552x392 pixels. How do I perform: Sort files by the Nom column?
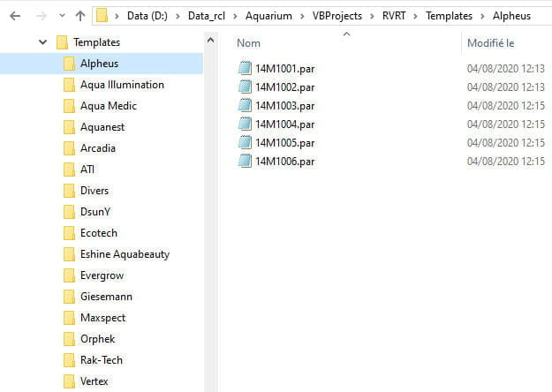(248, 43)
